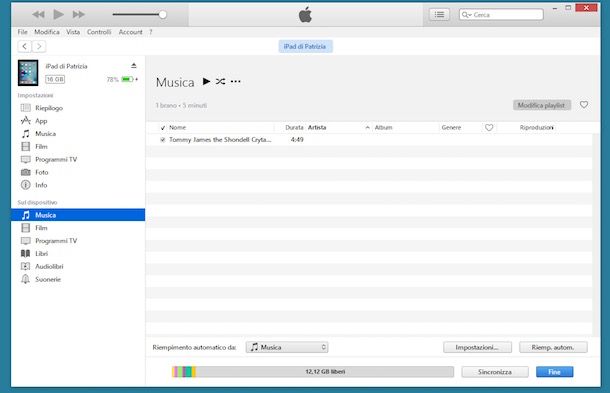Image resolution: width=610 pixels, height=393 pixels.
Task: Sort by the Genere column
Action: click(451, 127)
